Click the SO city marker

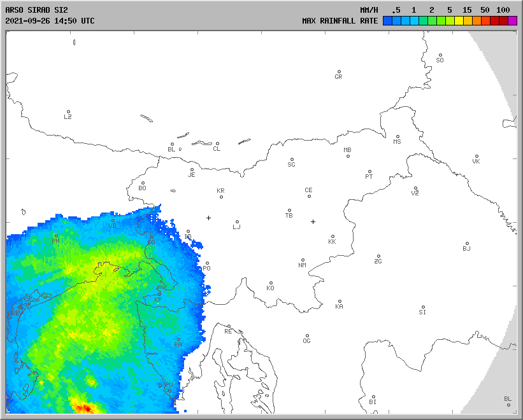[x=440, y=55]
